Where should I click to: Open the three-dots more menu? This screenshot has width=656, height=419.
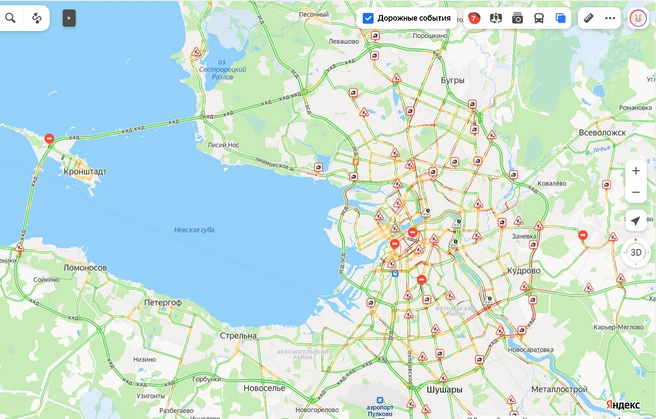coord(610,18)
